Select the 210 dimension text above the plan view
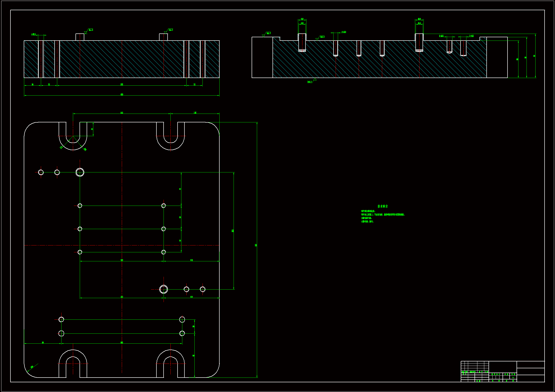This screenshot has height=392, width=555. [x=122, y=113]
